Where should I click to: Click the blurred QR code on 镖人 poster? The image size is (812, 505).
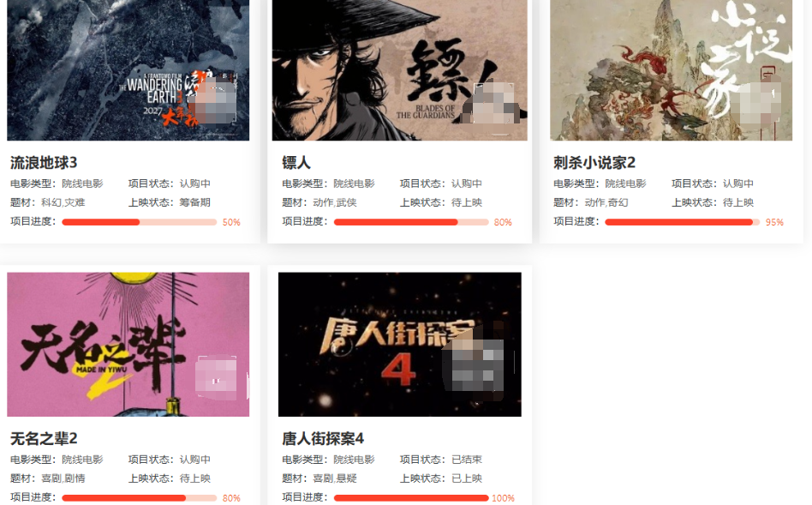[x=493, y=103]
